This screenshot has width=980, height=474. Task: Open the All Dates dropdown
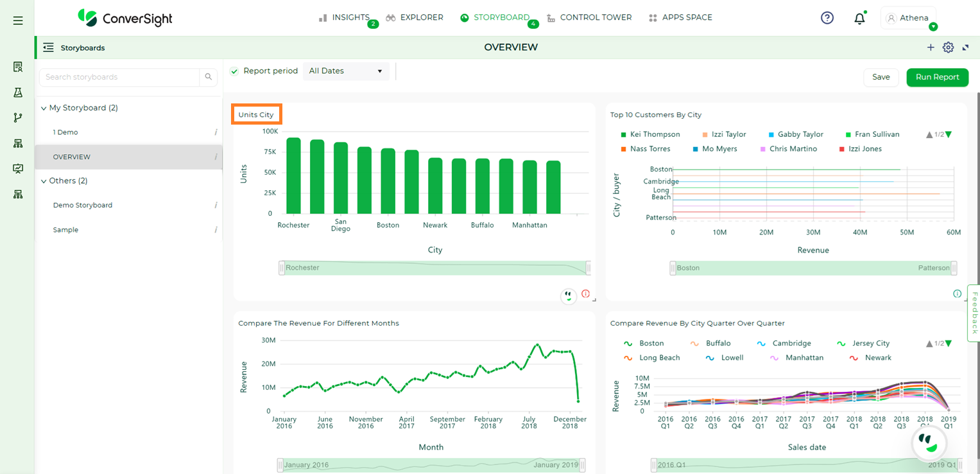pyautogui.click(x=346, y=71)
